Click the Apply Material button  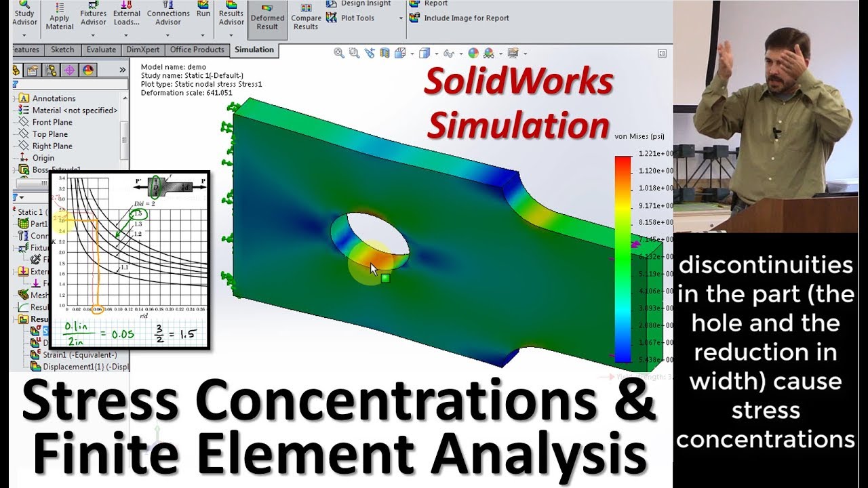pos(60,18)
